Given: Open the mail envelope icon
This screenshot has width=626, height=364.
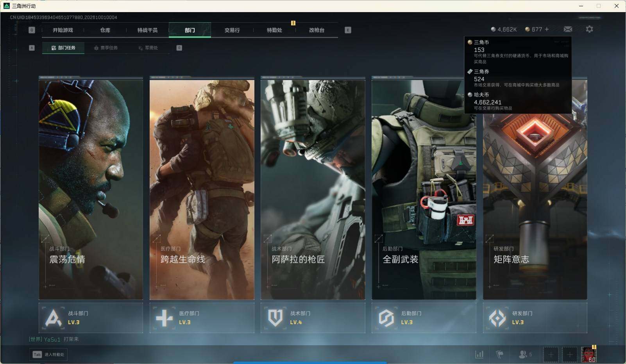Looking at the screenshot, I should click(x=568, y=29).
